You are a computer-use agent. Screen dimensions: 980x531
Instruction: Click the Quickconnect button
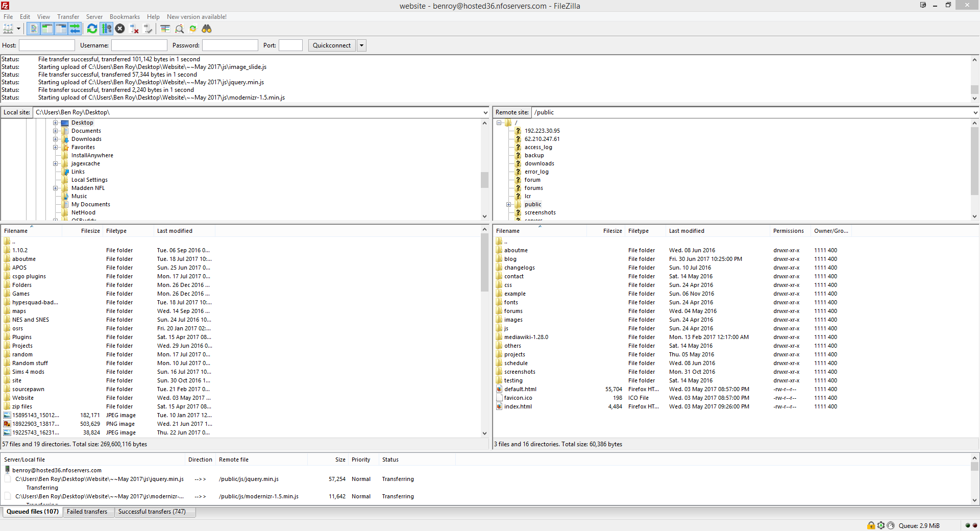[x=332, y=45]
